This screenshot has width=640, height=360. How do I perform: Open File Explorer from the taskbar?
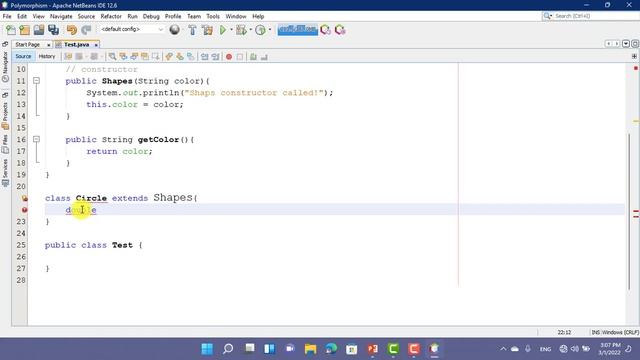311,349
